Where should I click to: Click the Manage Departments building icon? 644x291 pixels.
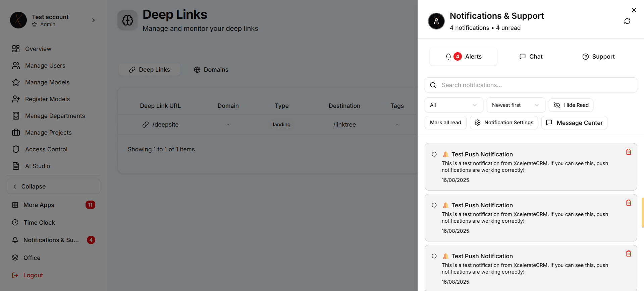16,116
